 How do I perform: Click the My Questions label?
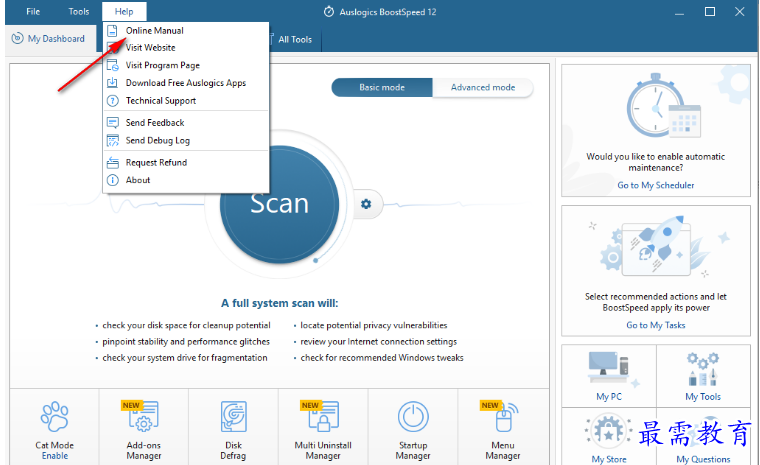pos(703,459)
